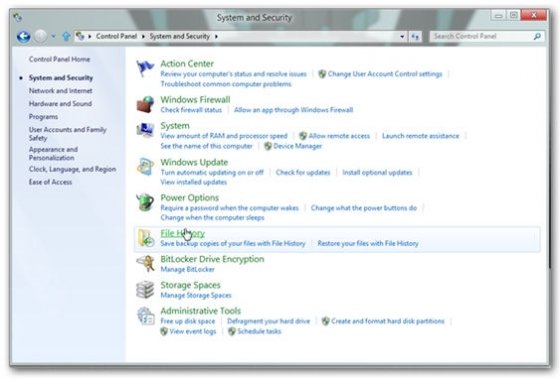Click Free up disk space
This screenshot has height=379, width=560.
(x=188, y=321)
